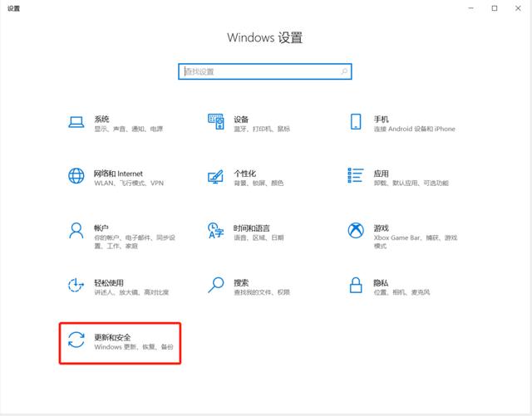
Task: Minimize the 设置 window
Action: point(471,8)
